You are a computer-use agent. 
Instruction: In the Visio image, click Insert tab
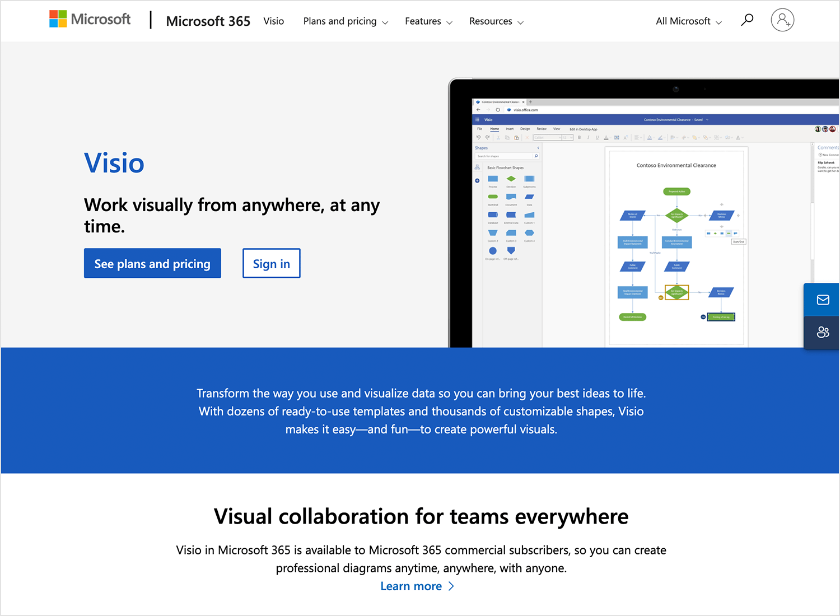(x=510, y=129)
